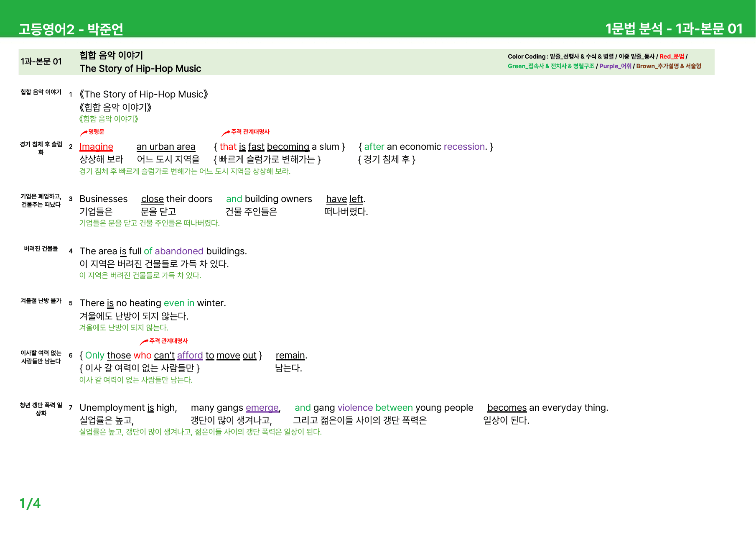Click the side note 버려진 건물들
Screen dimensions: 756x535
coord(41,248)
